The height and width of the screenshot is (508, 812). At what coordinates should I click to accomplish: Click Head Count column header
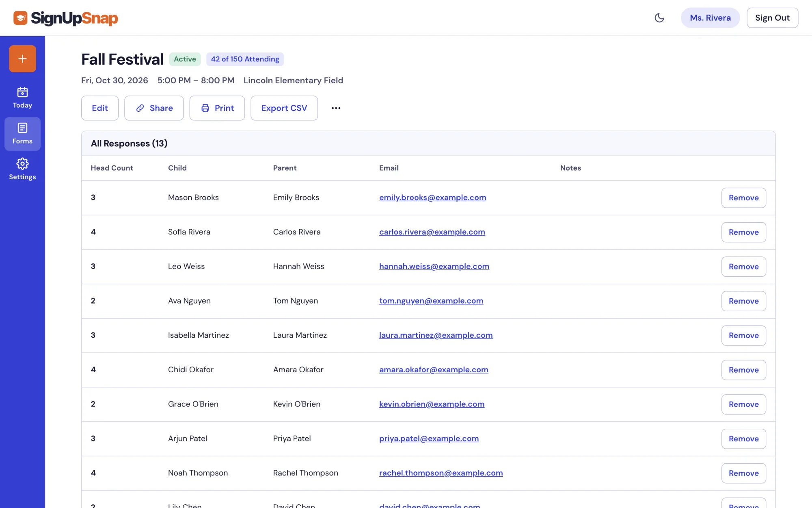click(x=112, y=168)
